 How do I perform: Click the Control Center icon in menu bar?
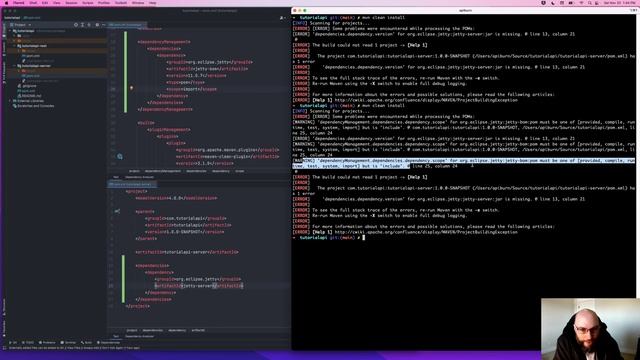click(597, 3)
